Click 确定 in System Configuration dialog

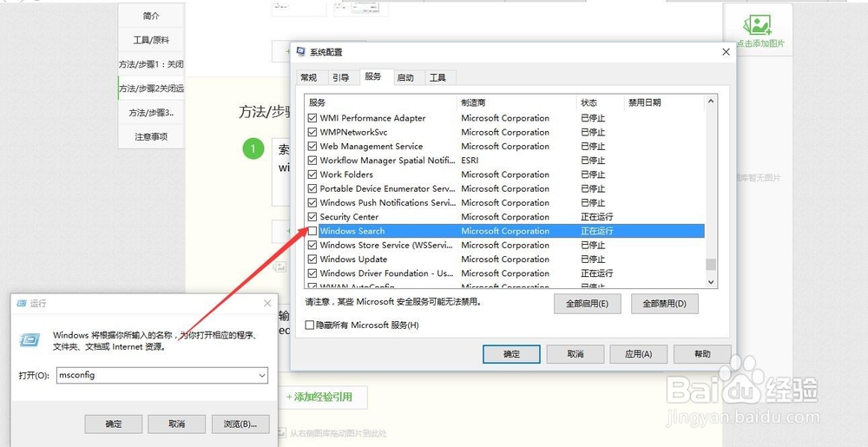[511, 354]
